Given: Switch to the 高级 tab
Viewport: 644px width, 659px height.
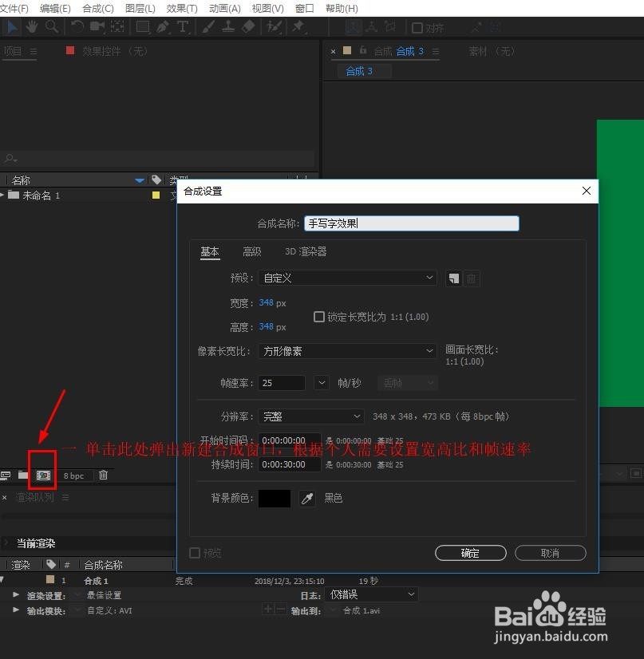Looking at the screenshot, I should pyautogui.click(x=252, y=251).
